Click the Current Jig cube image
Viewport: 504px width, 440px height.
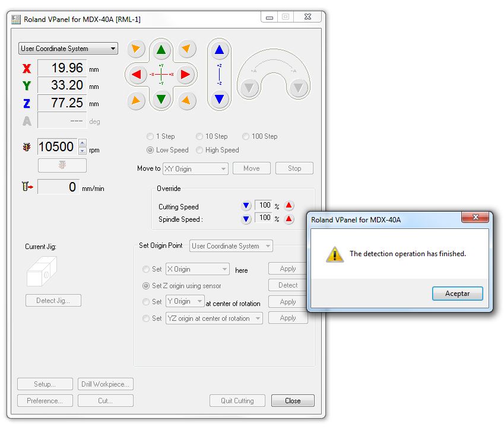(42, 272)
